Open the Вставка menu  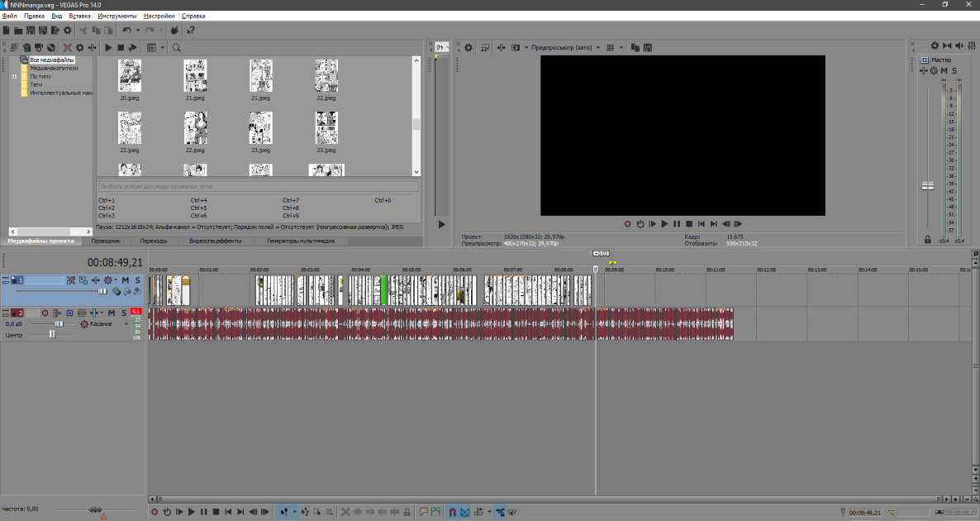79,16
